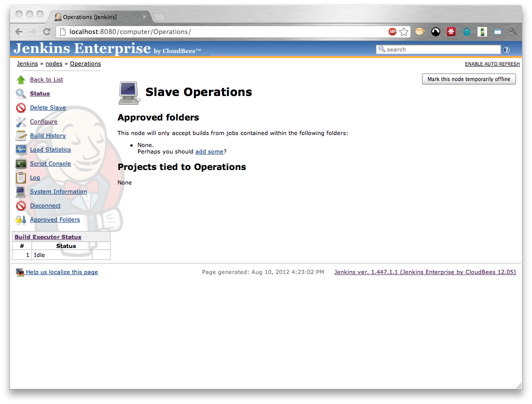
Task: Click the clipboard icon beside Log
Action: tap(20, 177)
